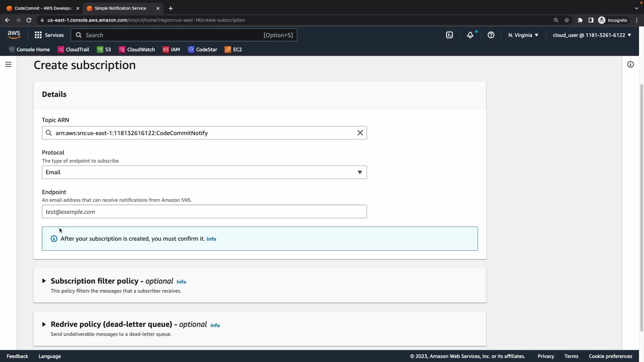Viewport: 644px width, 362px height.
Task: Open the notifications bell icon
Action: coord(470,35)
